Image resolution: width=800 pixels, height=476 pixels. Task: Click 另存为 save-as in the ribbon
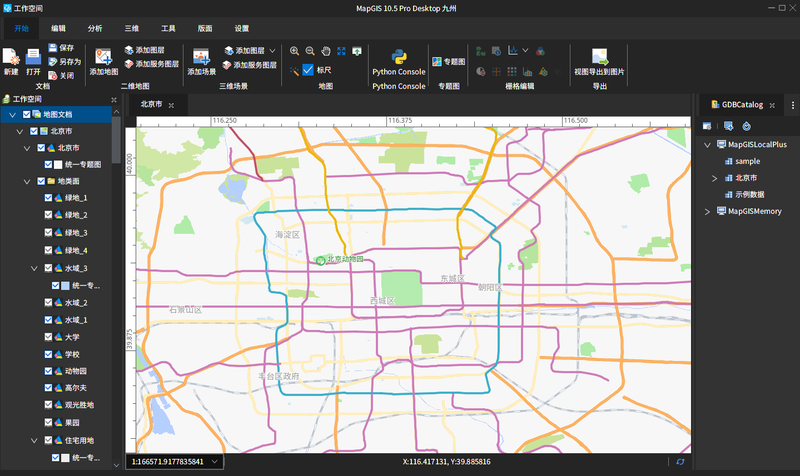pyautogui.click(x=65, y=61)
